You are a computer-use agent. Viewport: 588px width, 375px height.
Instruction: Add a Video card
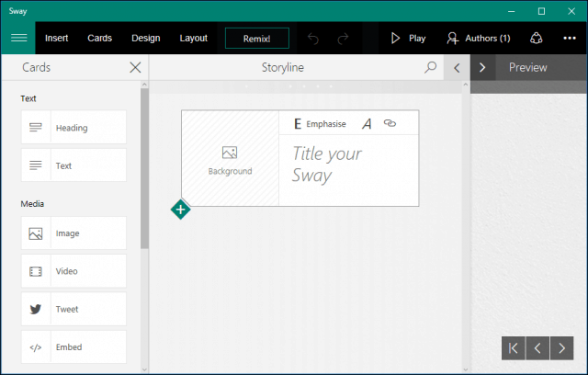point(73,271)
